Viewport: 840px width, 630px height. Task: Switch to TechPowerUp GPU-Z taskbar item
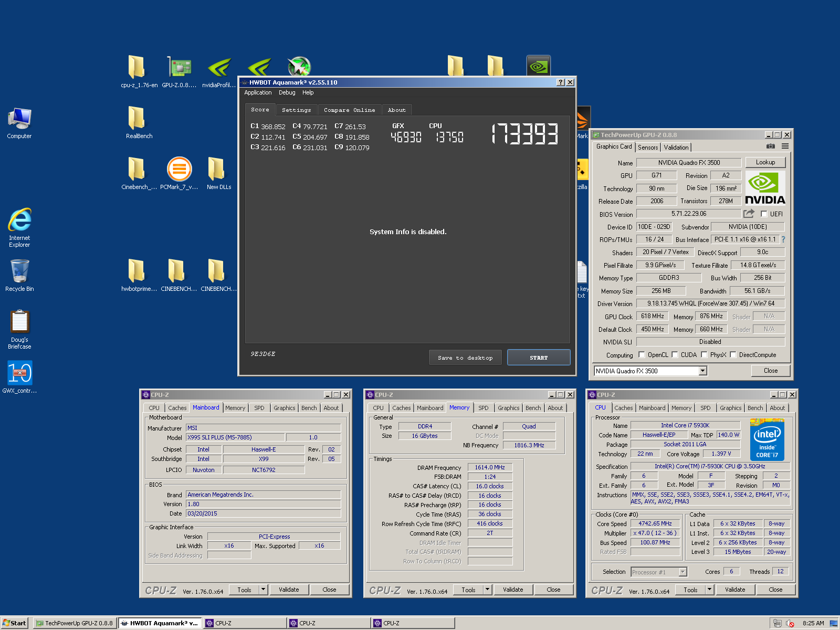point(75,623)
